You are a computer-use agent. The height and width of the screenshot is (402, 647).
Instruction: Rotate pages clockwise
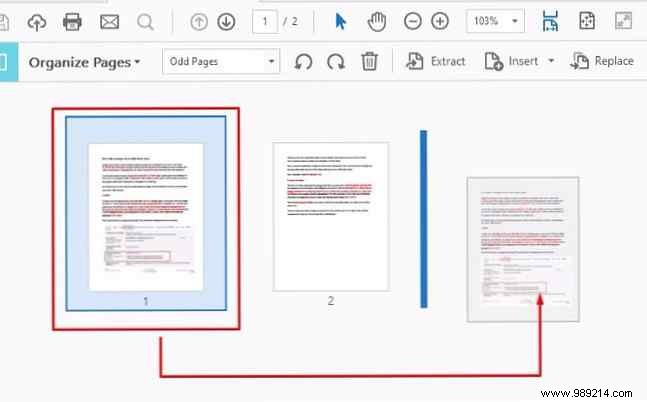click(x=336, y=62)
